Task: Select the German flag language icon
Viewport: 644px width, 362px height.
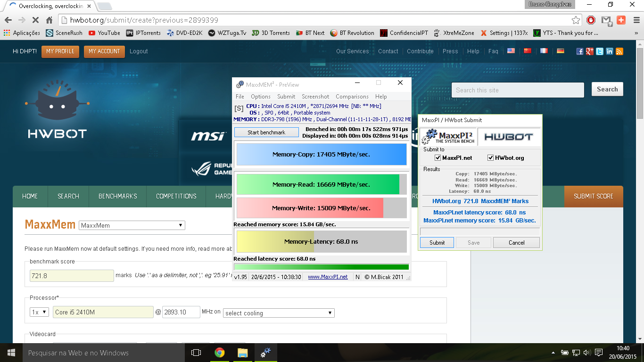Action: (x=561, y=51)
